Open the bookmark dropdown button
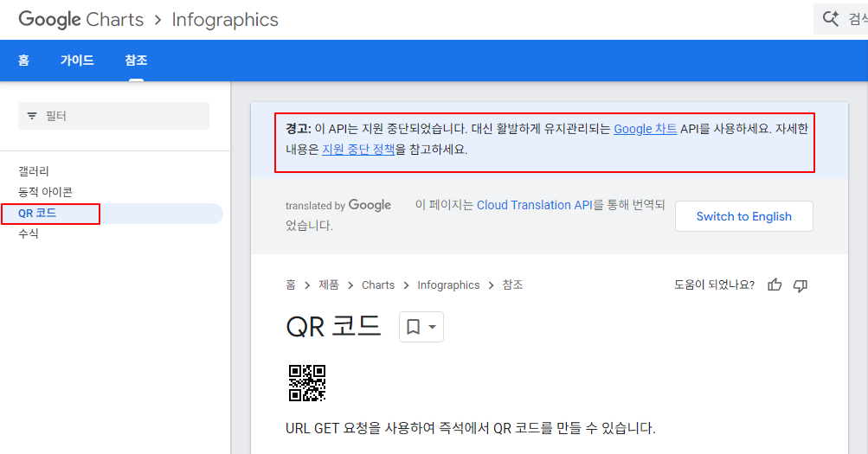868x454 pixels. click(x=421, y=327)
